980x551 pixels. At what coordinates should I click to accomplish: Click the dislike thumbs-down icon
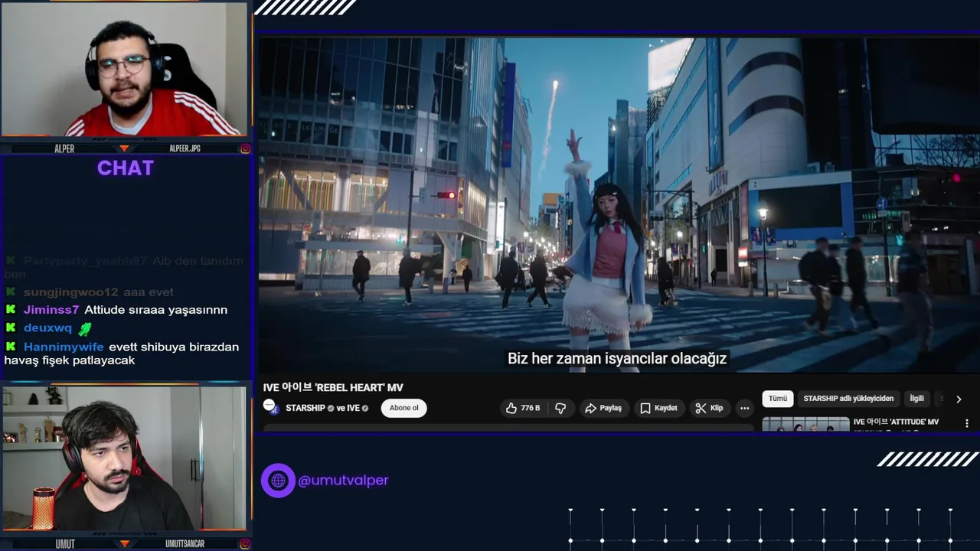(x=560, y=409)
